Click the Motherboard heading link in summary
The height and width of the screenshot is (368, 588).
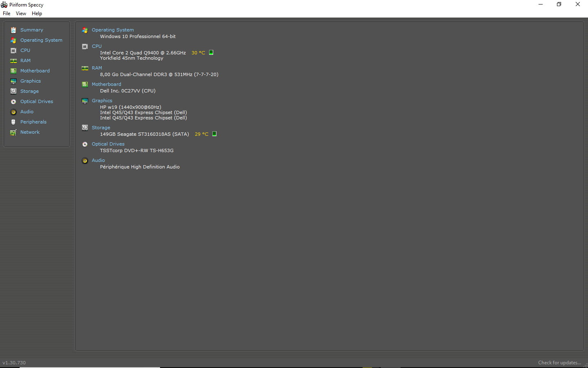pos(107,84)
